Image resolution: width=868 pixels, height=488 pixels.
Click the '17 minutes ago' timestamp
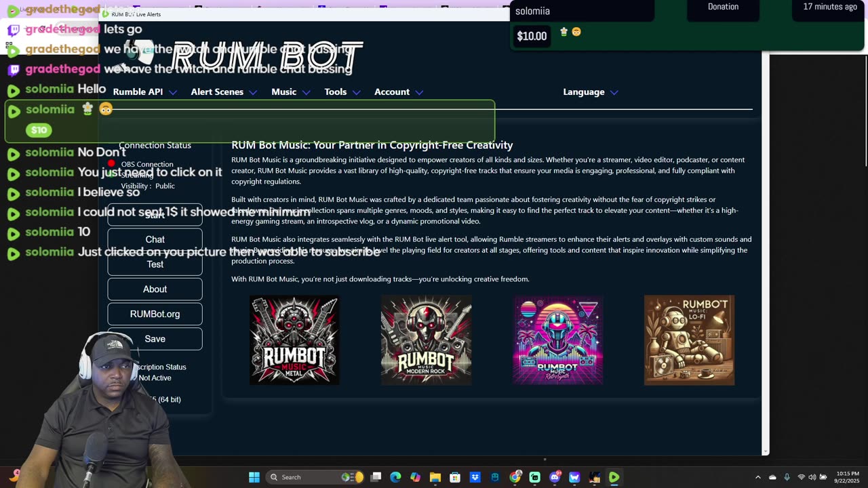click(830, 7)
